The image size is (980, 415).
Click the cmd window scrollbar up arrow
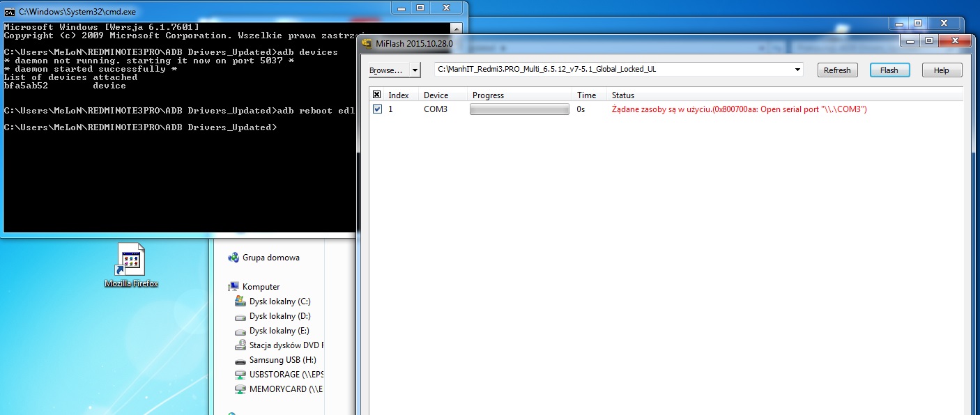coord(455,29)
